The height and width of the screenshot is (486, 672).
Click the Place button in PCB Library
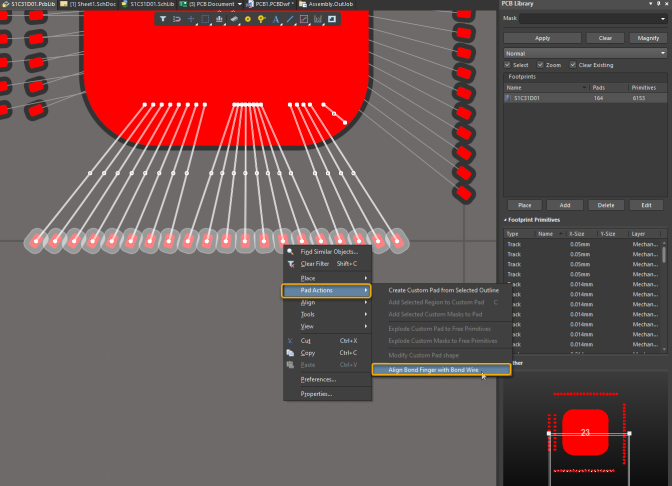tap(524, 204)
